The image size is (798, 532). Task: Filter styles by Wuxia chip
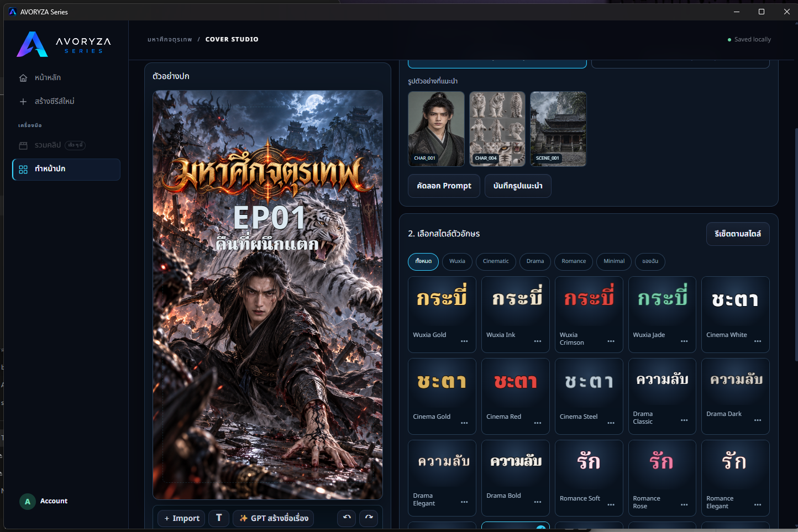457,261
